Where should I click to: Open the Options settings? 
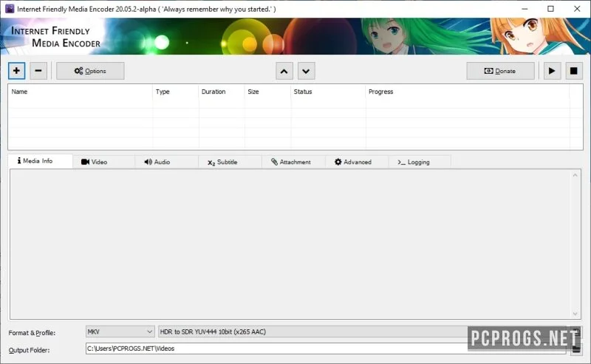[90, 71]
